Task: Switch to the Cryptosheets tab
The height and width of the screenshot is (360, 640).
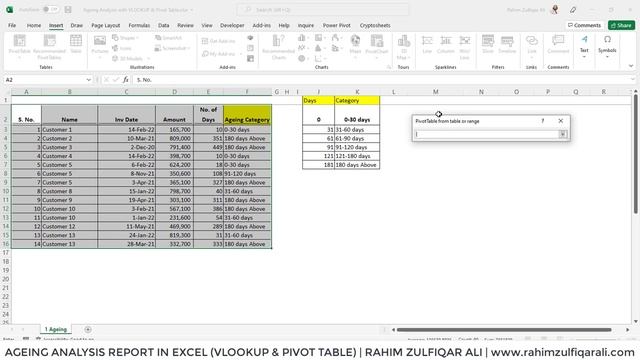Action: (x=375, y=25)
